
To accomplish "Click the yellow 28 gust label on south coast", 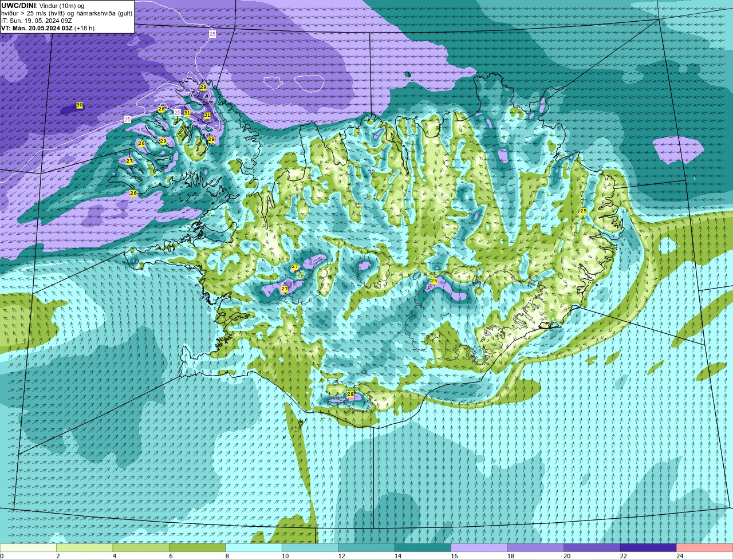I will coord(350,395).
